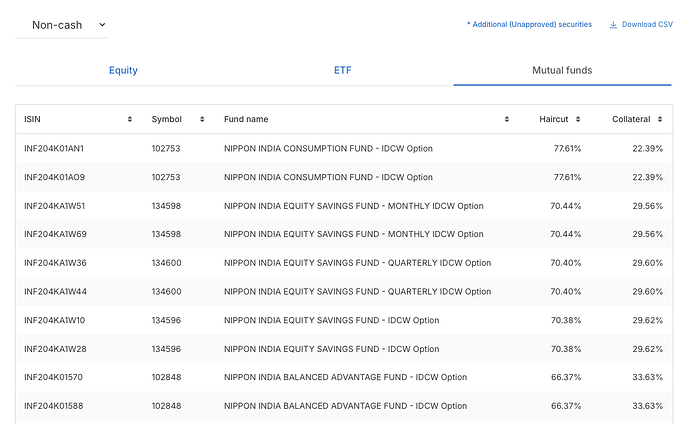Sort by Haircut column arrows
This screenshot has height=424, width=690.
tap(578, 119)
